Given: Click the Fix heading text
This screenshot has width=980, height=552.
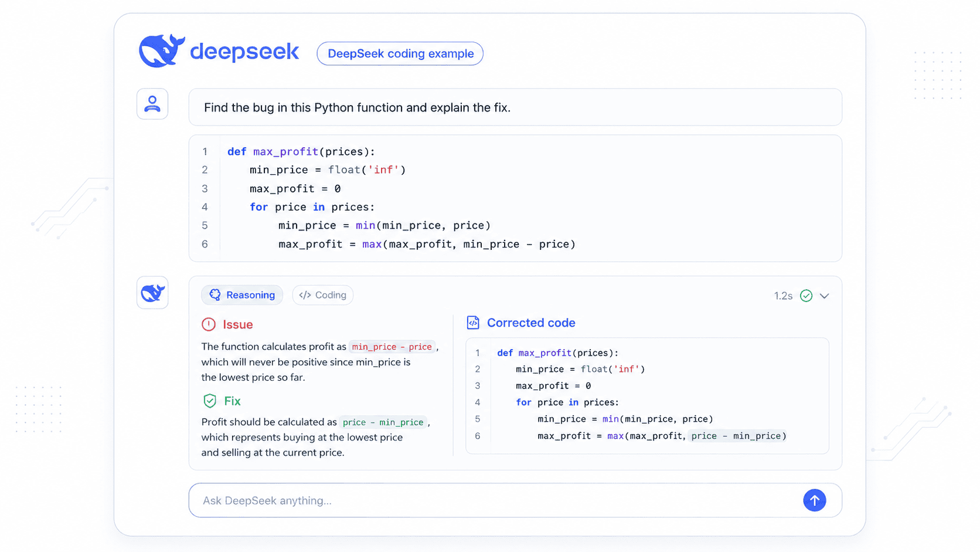Looking at the screenshot, I should [x=233, y=401].
